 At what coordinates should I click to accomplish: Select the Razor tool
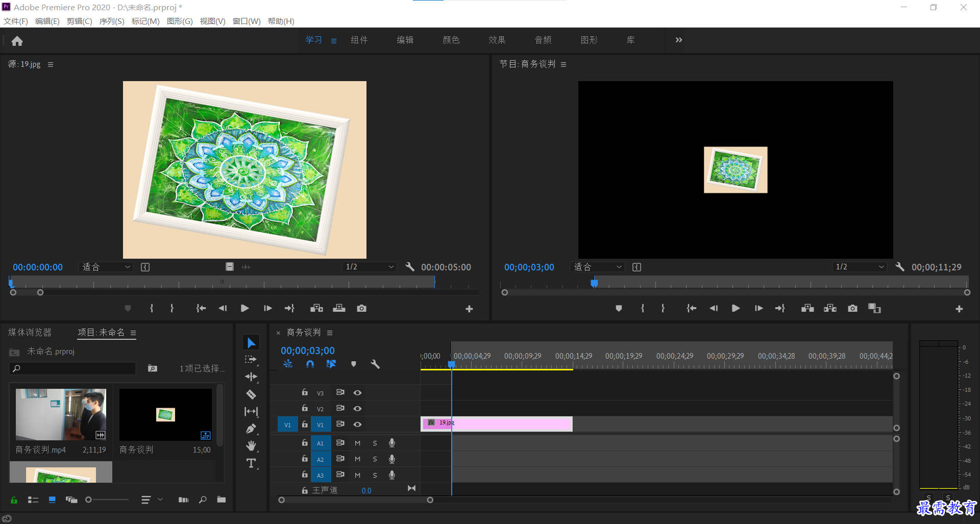251,394
